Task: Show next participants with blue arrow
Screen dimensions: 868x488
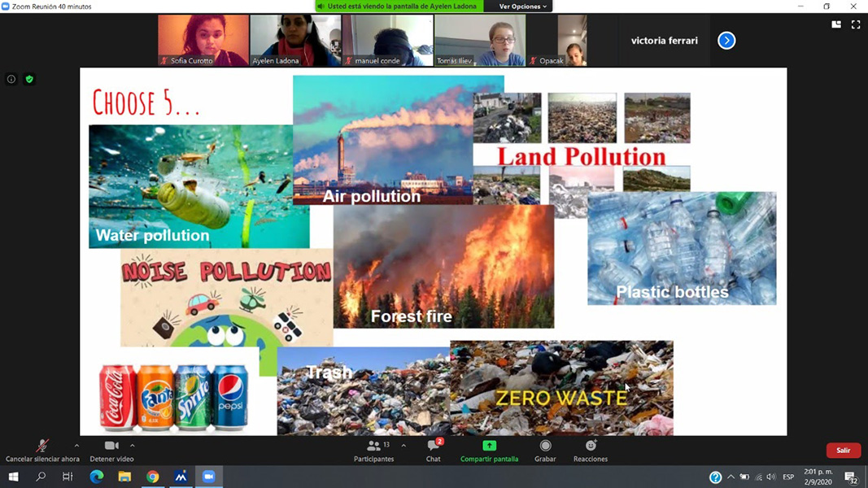Action: tap(726, 41)
